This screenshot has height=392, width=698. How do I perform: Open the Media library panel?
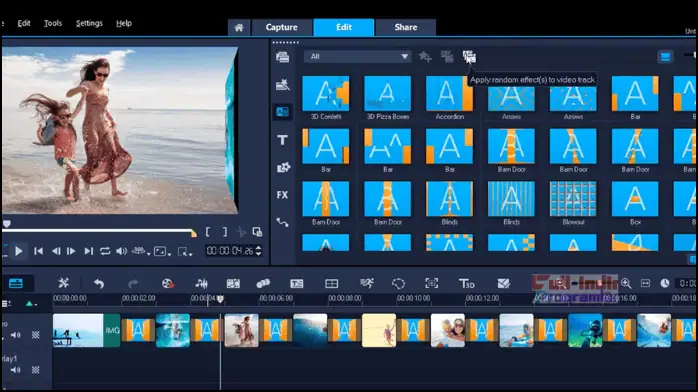(282, 57)
